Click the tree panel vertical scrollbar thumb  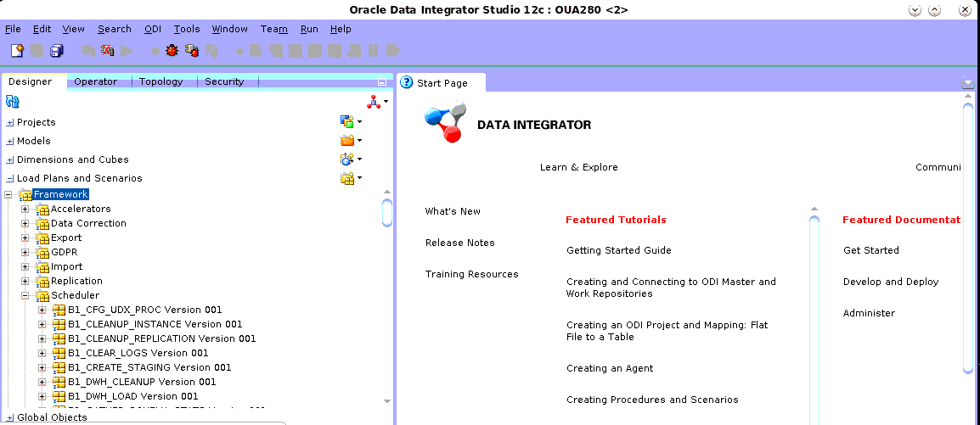(387, 213)
